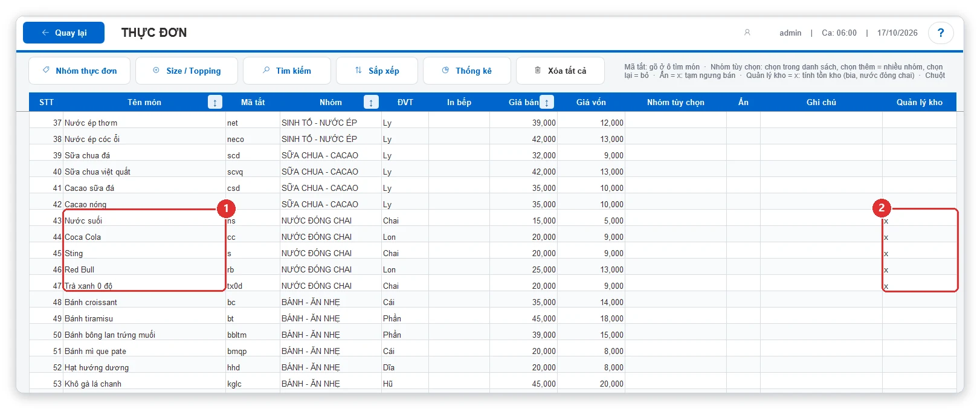Viewport: 980px width, 409px height.
Task: Click the Nhóm tùy chọn column header
Action: (x=675, y=102)
